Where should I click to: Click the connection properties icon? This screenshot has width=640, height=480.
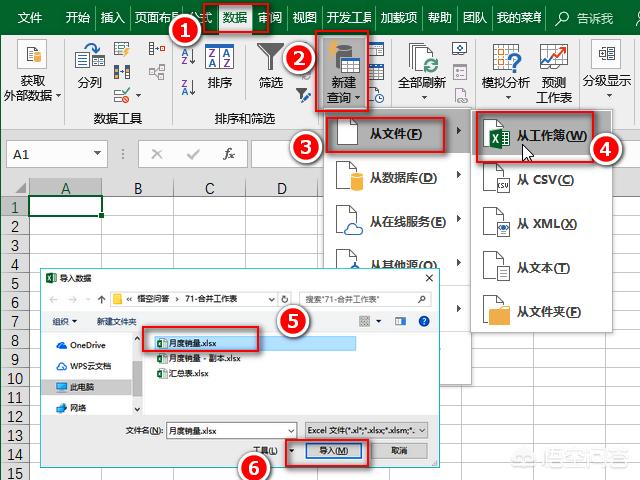click(x=460, y=72)
